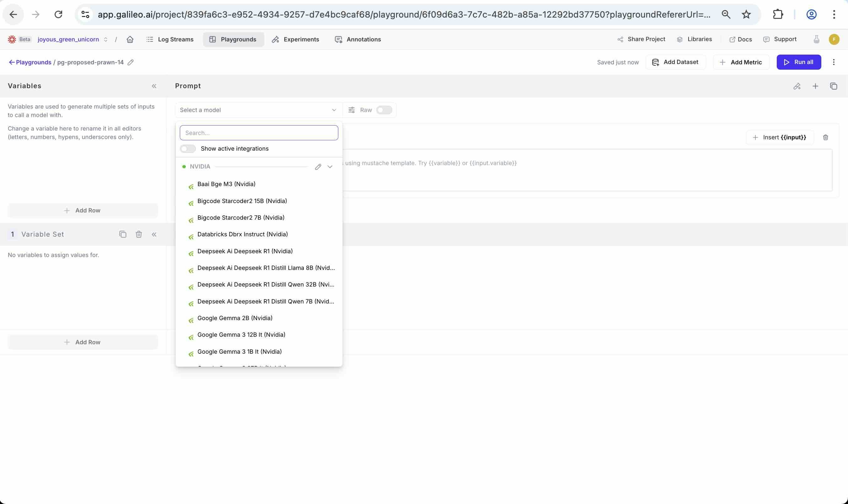Image resolution: width=848 pixels, height=504 pixels.
Task: Toggle the Raw switch on
Action: click(x=384, y=110)
